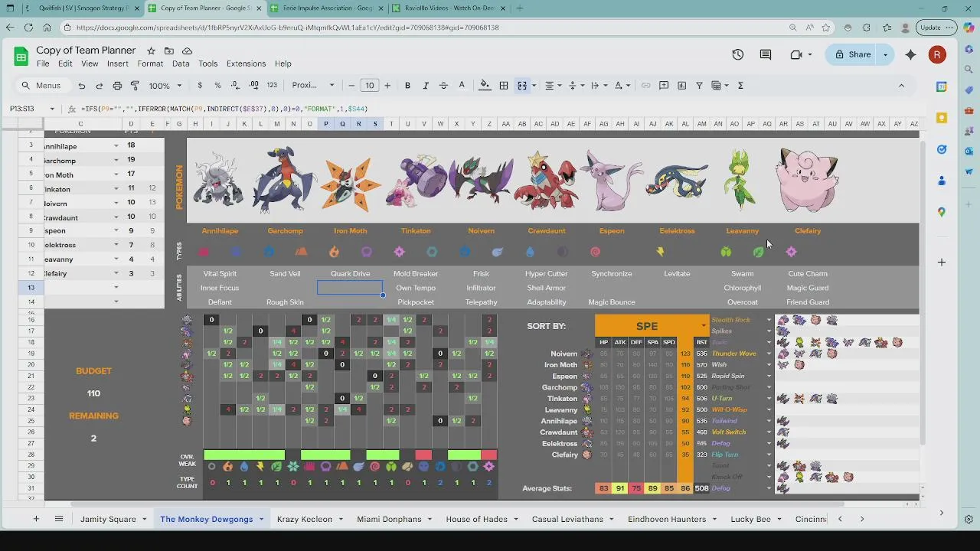Toggle italic formatting

(425, 86)
